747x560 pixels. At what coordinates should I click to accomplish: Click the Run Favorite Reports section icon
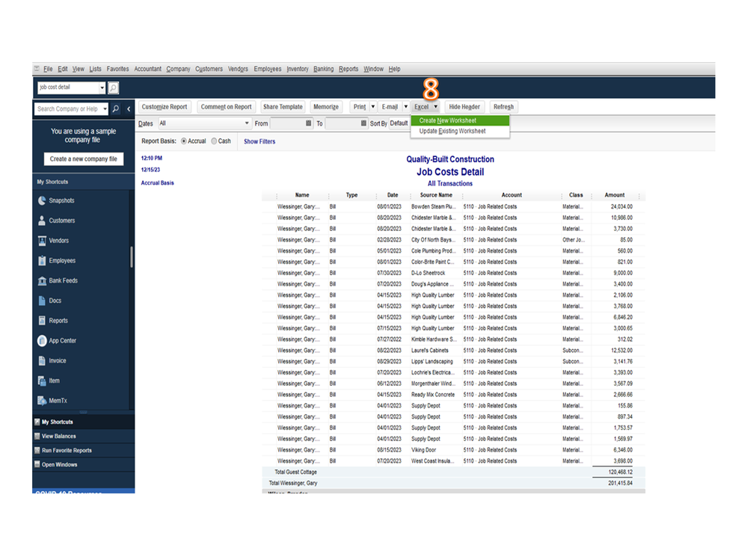click(37, 451)
